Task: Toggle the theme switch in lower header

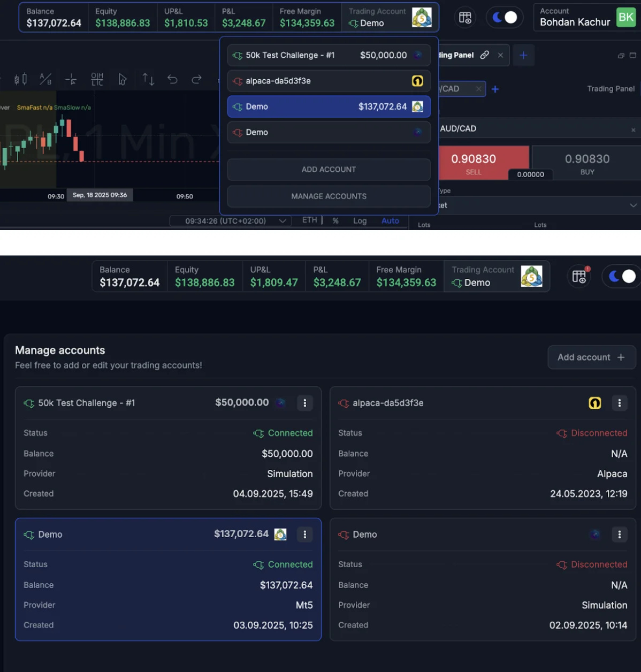Action: (622, 276)
